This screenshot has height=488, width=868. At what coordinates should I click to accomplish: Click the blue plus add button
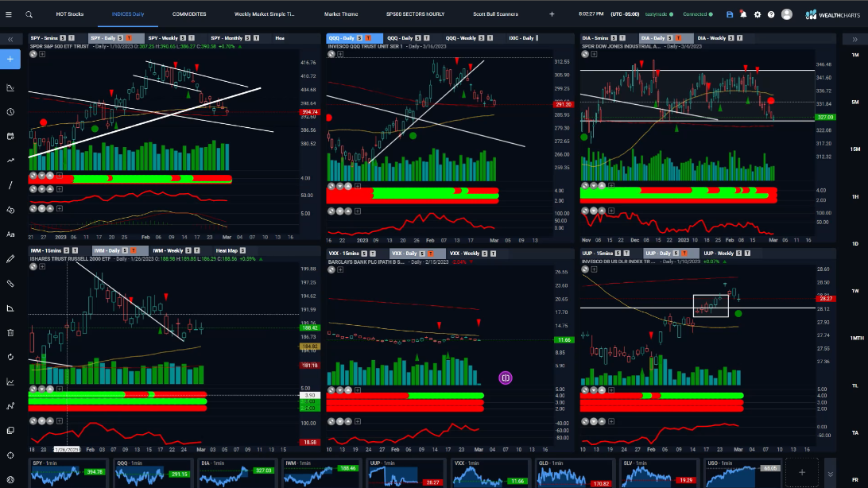click(10, 59)
